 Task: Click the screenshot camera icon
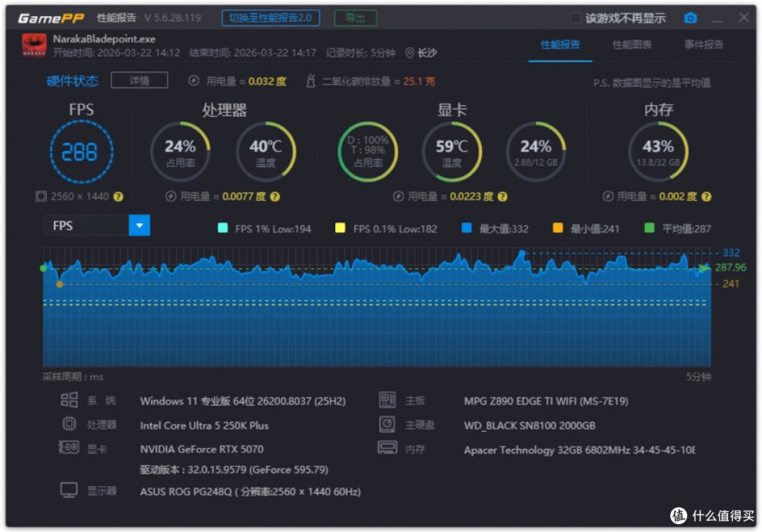tap(690, 18)
